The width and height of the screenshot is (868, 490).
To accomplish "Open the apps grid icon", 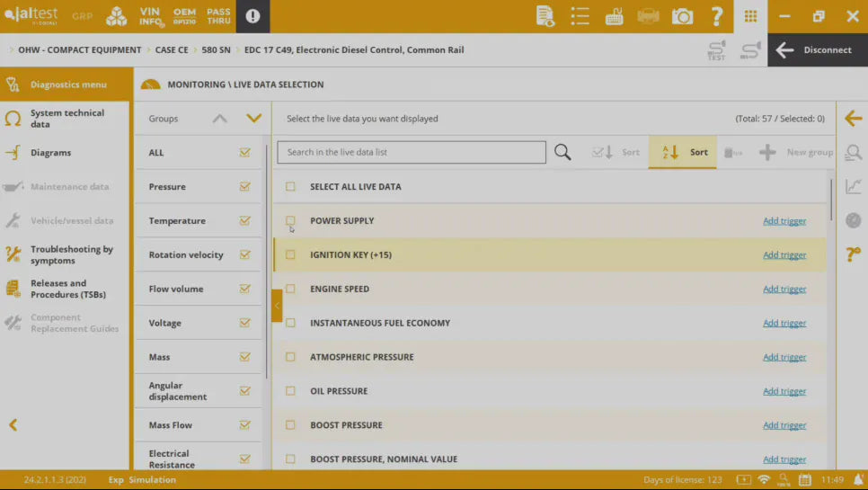I will (x=750, y=16).
